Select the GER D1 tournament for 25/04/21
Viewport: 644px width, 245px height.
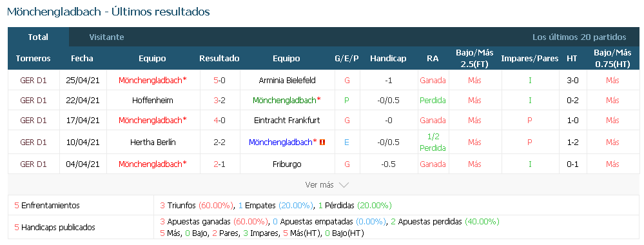tap(34, 81)
